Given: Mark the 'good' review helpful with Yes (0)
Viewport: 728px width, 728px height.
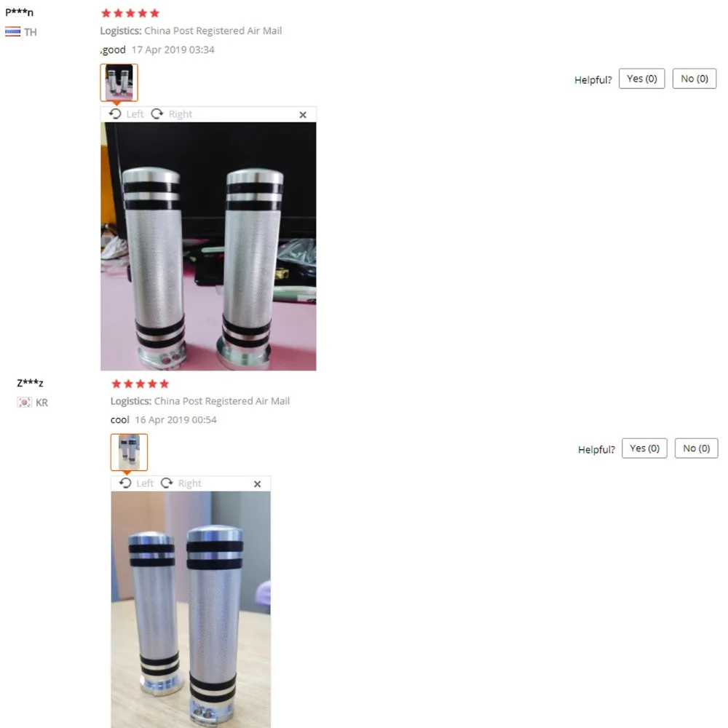Looking at the screenshot, I should tap(641, 79).
